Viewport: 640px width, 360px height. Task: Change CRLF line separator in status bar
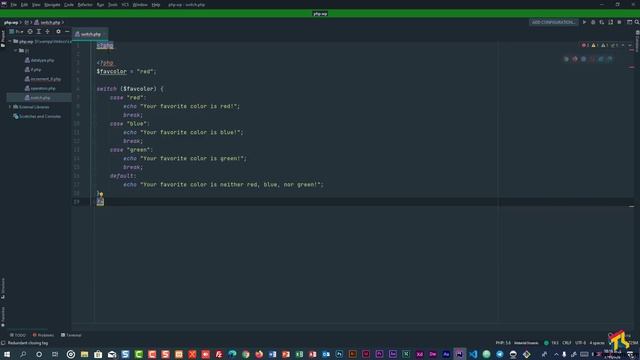[x=567, y=343]
